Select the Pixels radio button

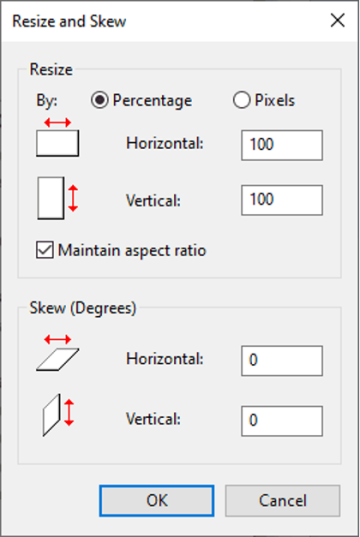241,100
